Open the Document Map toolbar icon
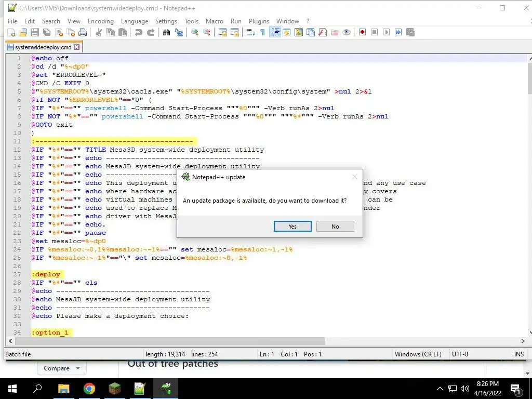Screen dimensions: 532x399 point(299,32)
